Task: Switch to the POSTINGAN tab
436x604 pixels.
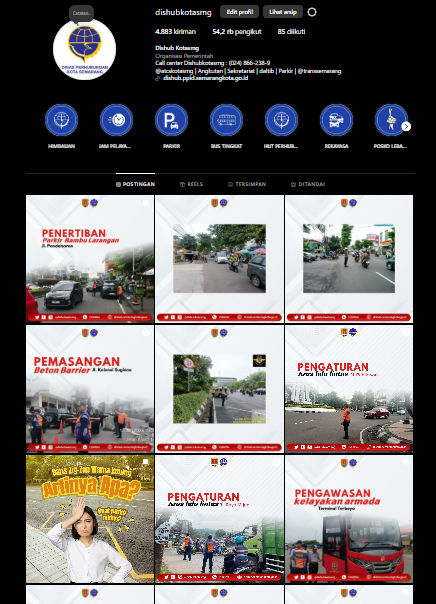Action: [136, 184]
